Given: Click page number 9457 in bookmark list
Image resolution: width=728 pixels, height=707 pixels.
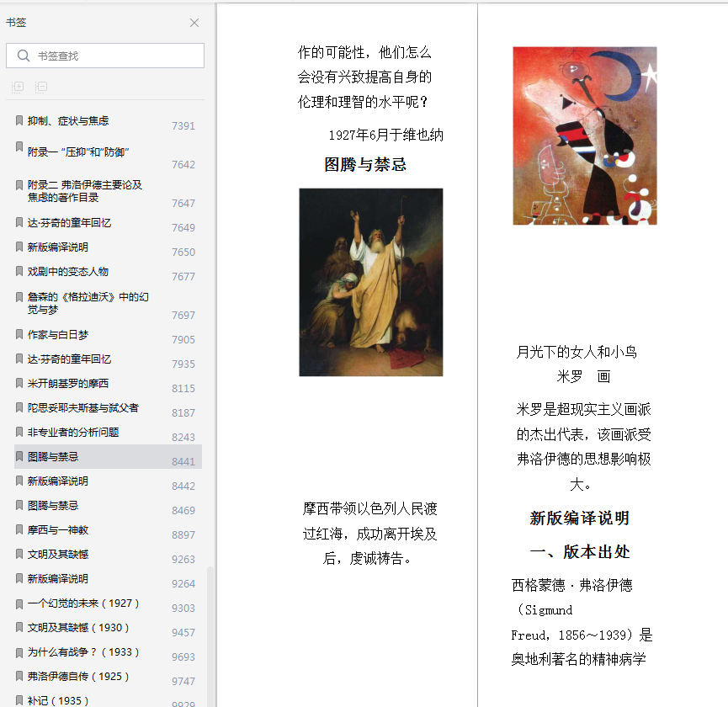Looking at the screenshot, I should coord(183,633).
